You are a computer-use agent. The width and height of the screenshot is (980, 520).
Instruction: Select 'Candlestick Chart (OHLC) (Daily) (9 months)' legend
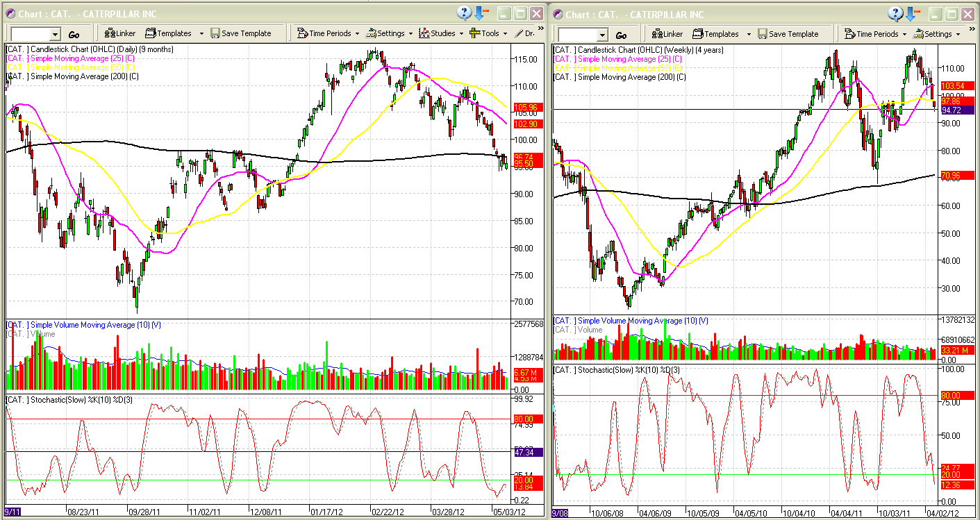click(x=90, y=49)
